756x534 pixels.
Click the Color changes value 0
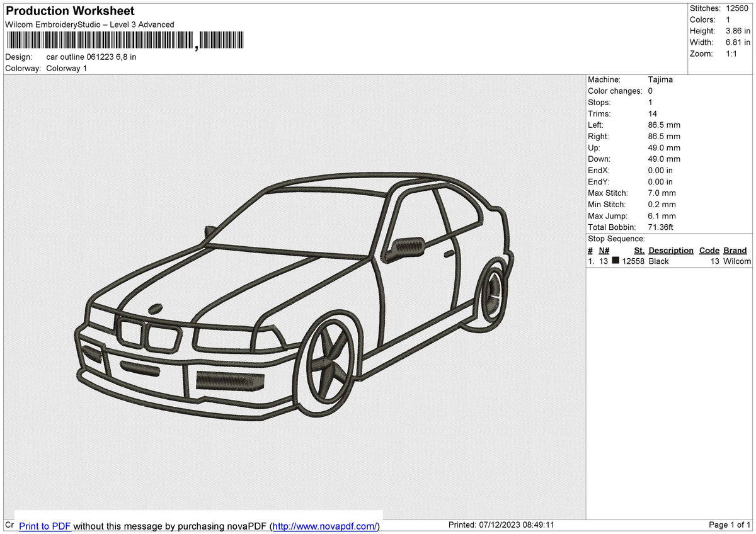pyautogui.click(x=650, y=91)
